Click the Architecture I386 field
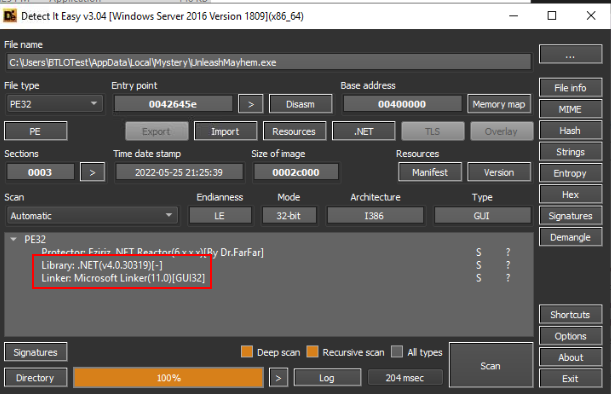This screenshot has height=394, width=611. (x=374, y=216)
